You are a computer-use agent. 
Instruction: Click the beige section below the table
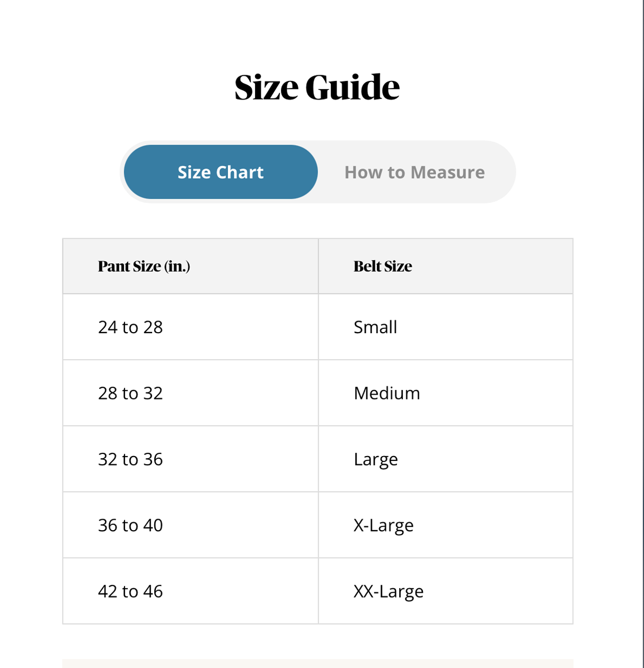point(317,663)
